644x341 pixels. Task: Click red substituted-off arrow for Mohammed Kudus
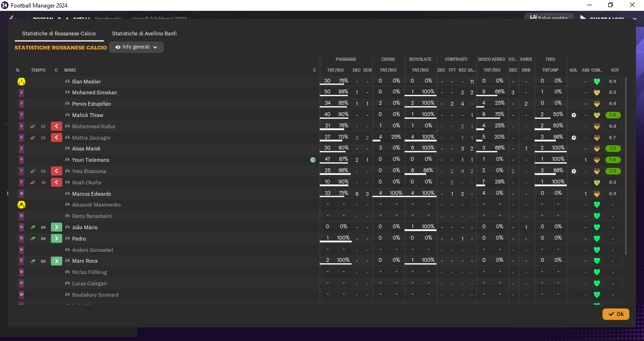tap(57, 126)
